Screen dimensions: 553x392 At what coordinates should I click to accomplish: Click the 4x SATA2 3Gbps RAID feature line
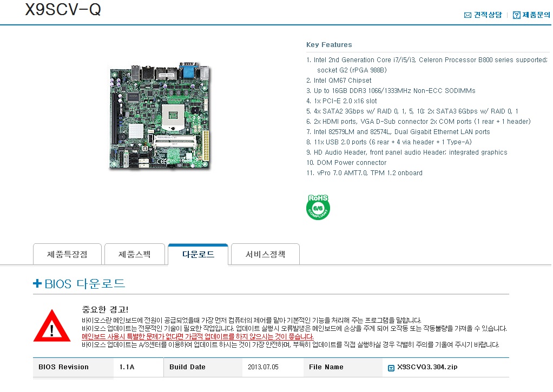click(412, 111)
